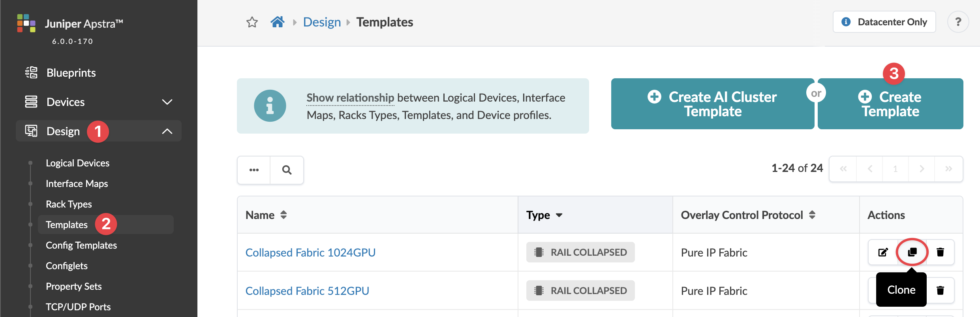
Task: Open the Type column filter dropdown
Action: 559,215
